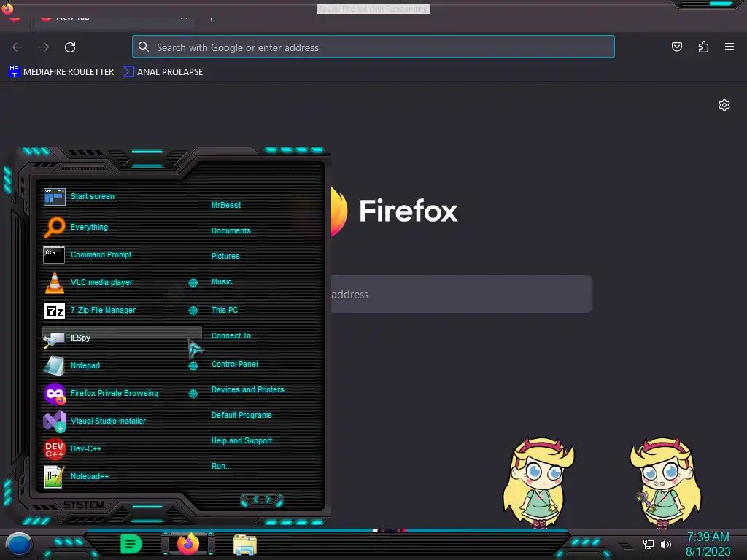Screen dimensions: 747x560
Task: Start Firefox Private Browsing
Action: click(115, 393)
